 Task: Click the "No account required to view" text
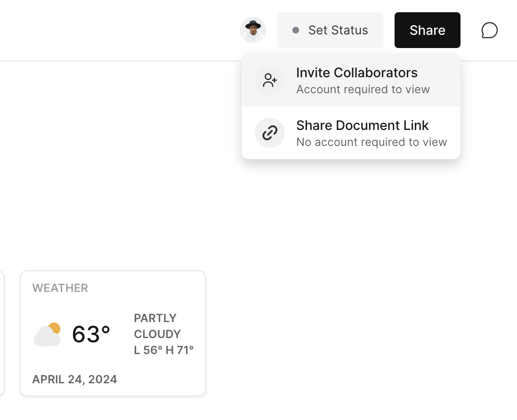tap(371, 142)
